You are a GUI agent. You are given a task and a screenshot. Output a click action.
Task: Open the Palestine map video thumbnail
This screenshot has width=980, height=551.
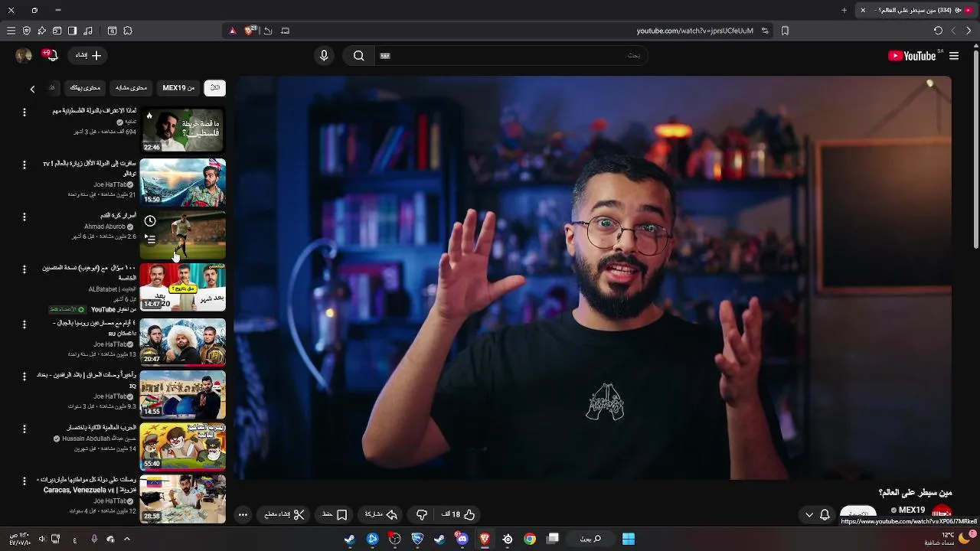click(183, 129)
